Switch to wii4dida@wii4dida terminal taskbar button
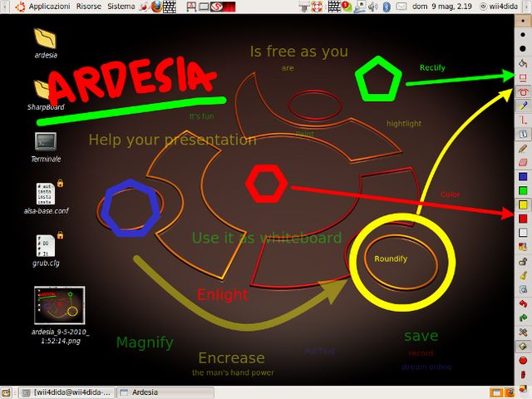Image resolution: width=532 pixels, height=399 pixels. click(x=67, y=392)
